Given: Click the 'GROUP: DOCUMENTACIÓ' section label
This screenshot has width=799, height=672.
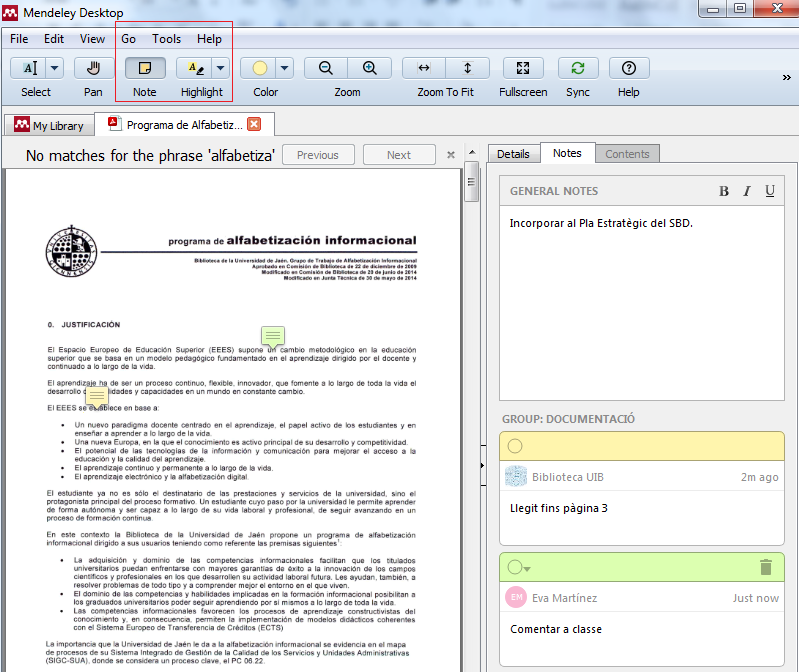Looking at the screenshot, I should (568, 419).
